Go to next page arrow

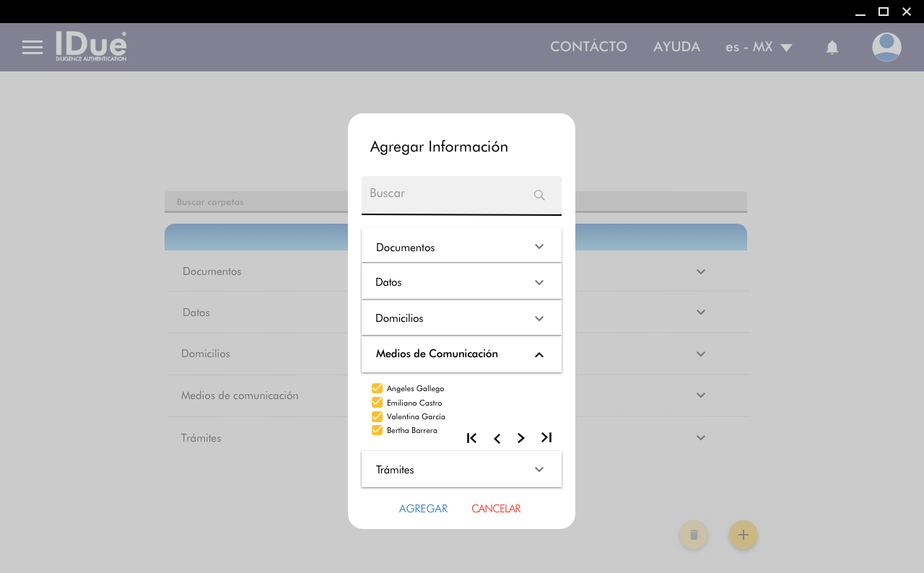(x=520, y=439)
